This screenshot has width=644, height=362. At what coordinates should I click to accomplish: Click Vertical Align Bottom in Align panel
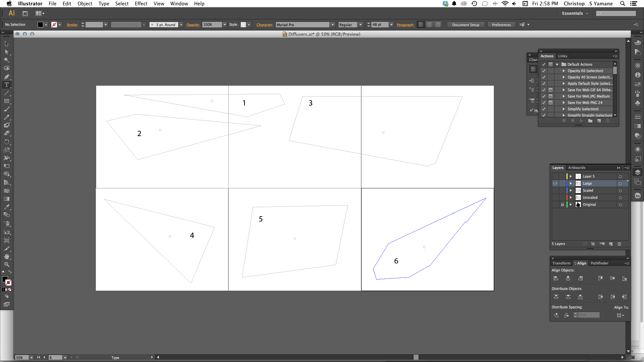(x=624, y=278)
